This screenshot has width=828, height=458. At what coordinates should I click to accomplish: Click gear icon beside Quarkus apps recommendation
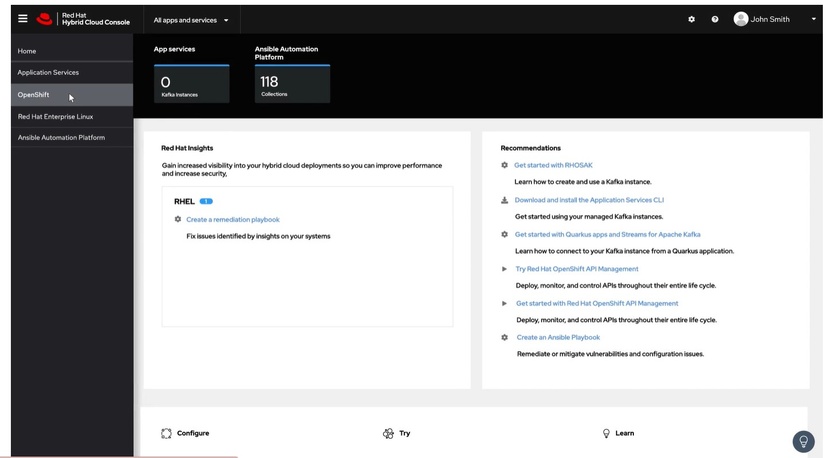[x=504, y=235]
